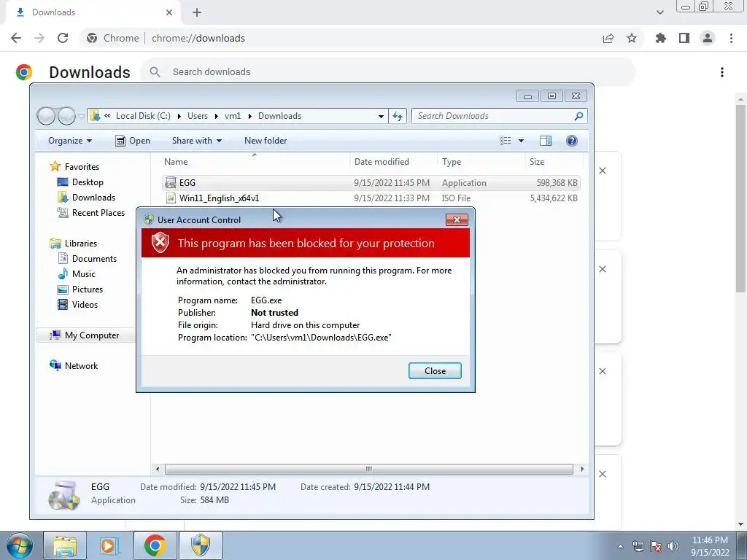Screen dimensions: 747x560
Task: Click Explorer forward navigation button
Action: (66, 116)
